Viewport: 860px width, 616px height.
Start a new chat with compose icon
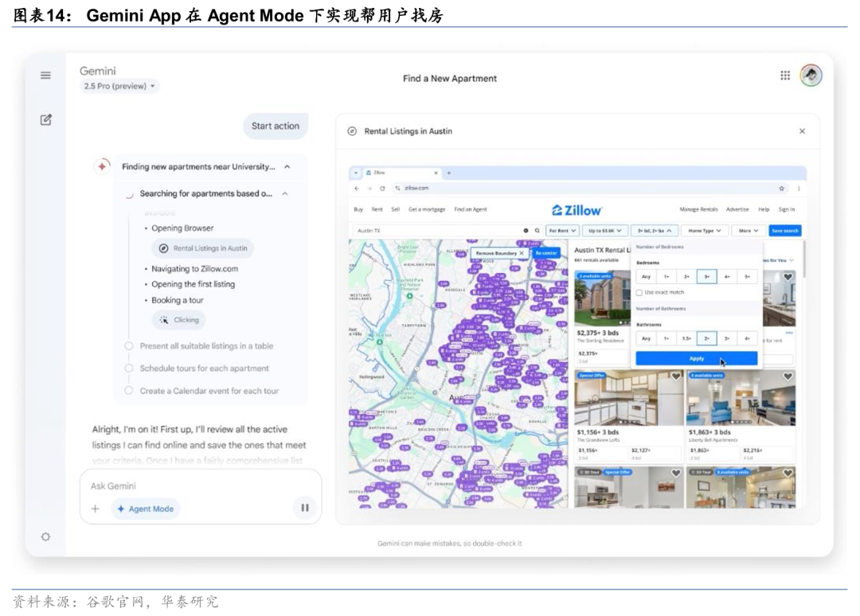(x=45, y=119)
